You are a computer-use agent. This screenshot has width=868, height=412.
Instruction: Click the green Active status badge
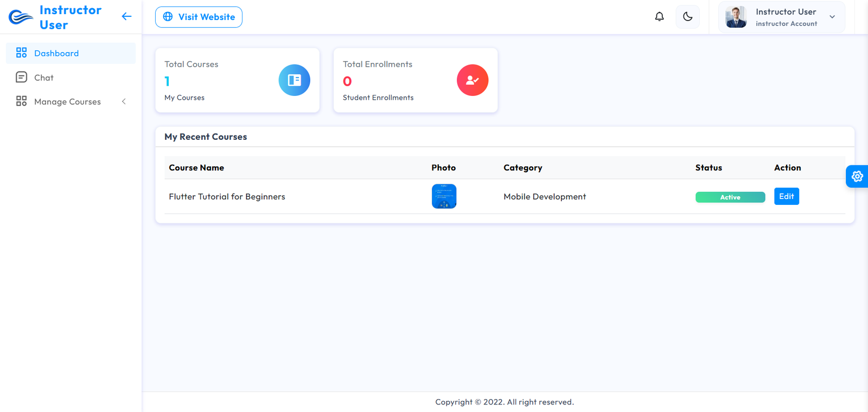[730, 197]
